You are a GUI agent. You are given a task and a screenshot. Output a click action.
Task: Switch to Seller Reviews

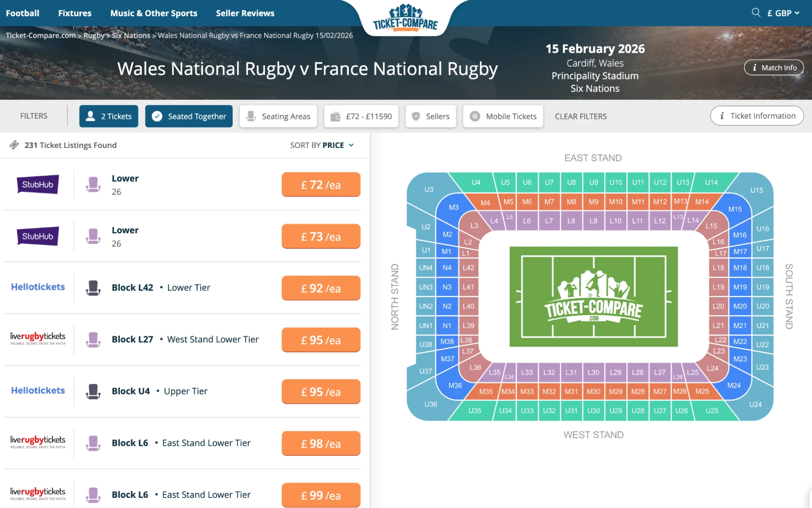(x=245, y=13)
